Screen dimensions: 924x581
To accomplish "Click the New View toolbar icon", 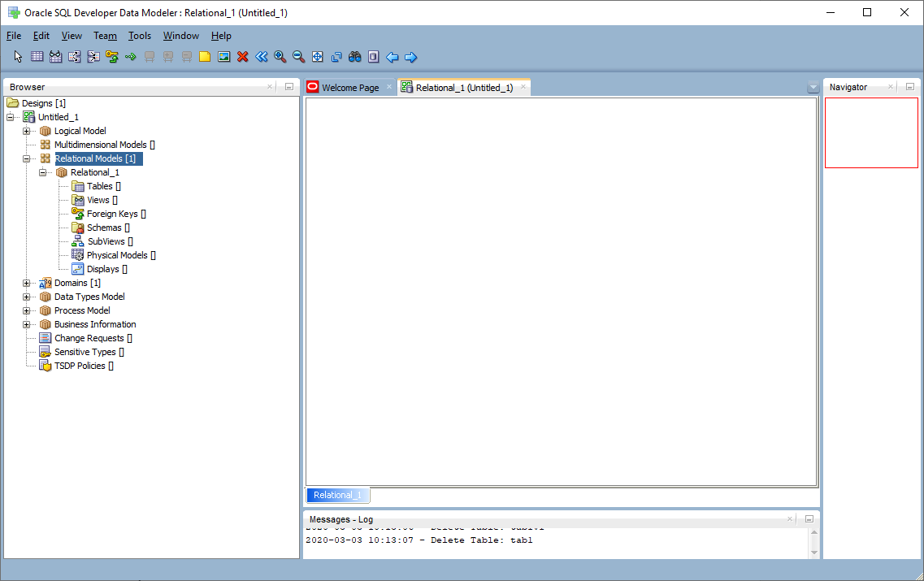I will point(55,57).
